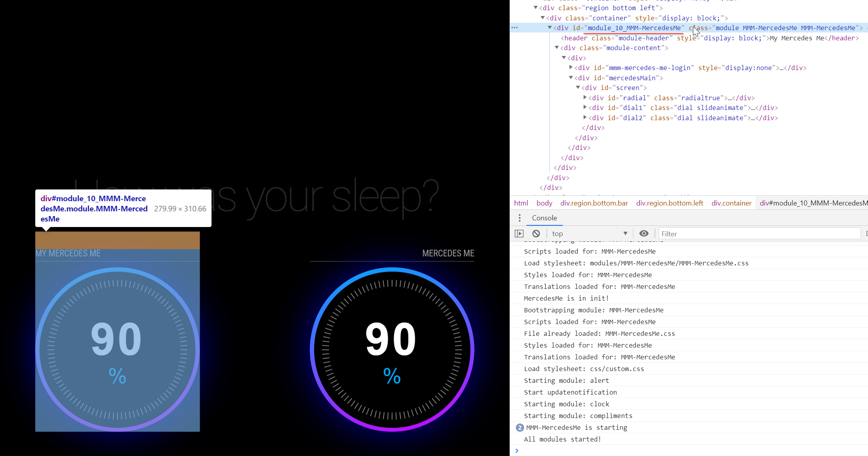Image resolution: width=868 pixels, height=456 pixels.
Task: Expand the mmm-mercedes-me-login div node
Action: tap(571, 67)
